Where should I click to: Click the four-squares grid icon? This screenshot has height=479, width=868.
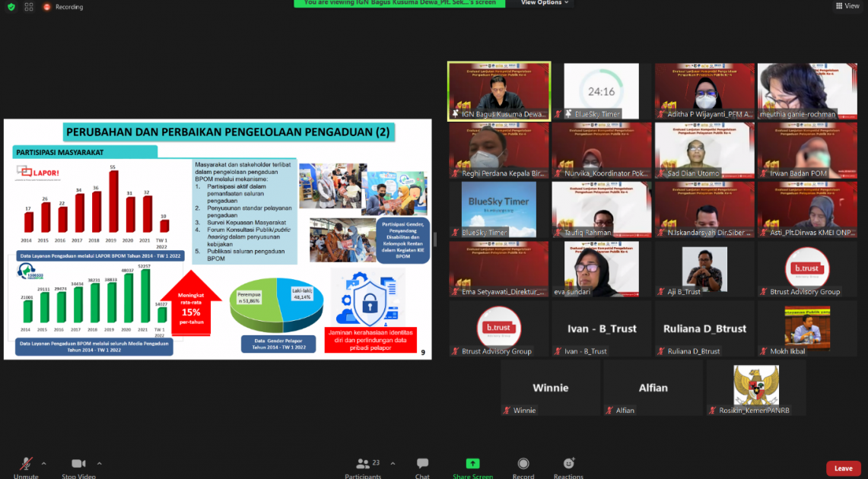(29, 7)
